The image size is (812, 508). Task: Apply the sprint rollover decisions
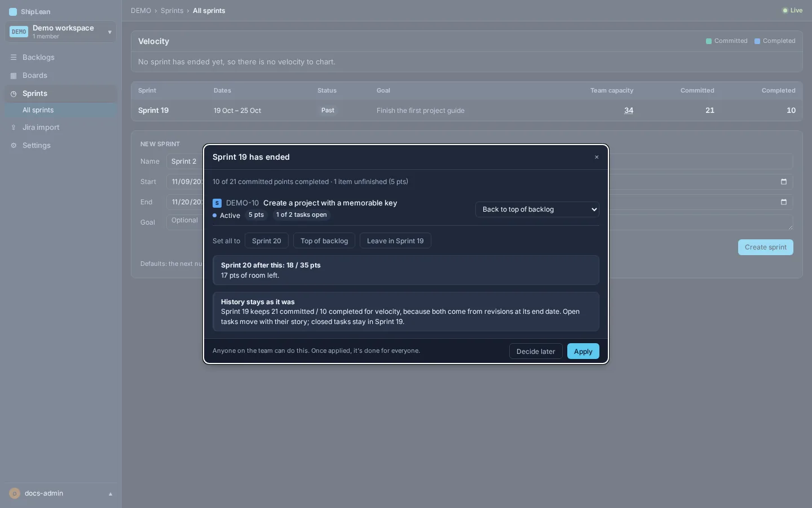583,351
